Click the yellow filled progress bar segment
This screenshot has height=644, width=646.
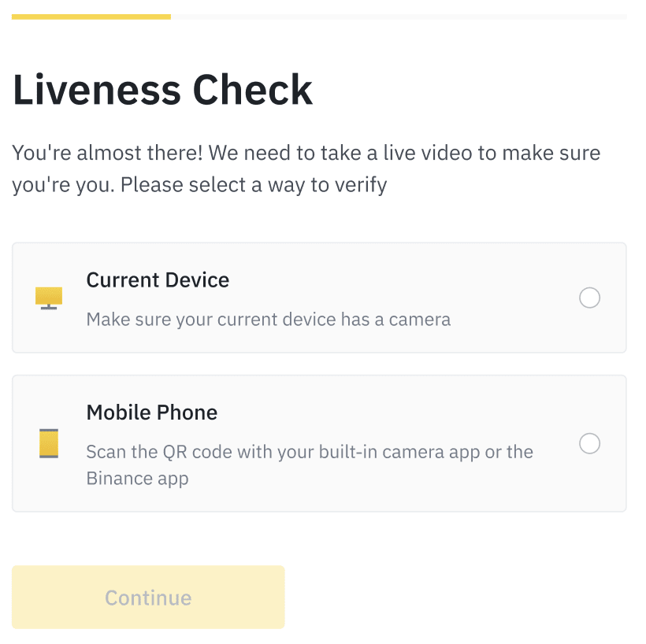pyautogui.click(x=91, y=17)
